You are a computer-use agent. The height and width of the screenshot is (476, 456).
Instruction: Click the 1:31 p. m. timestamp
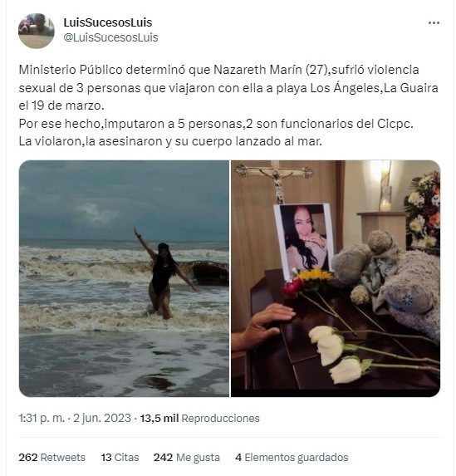click(42, 419)
